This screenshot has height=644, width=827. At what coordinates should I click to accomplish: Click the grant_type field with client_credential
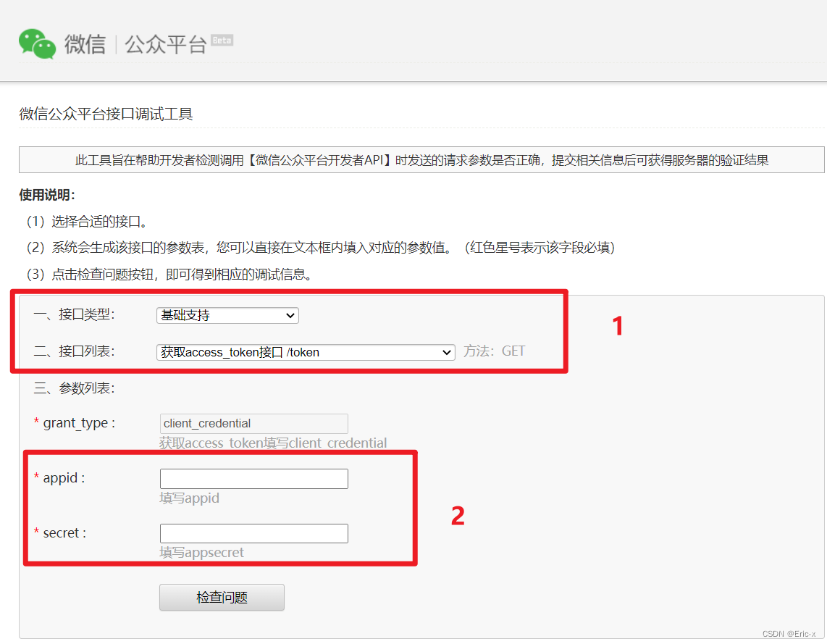point(253,424)
